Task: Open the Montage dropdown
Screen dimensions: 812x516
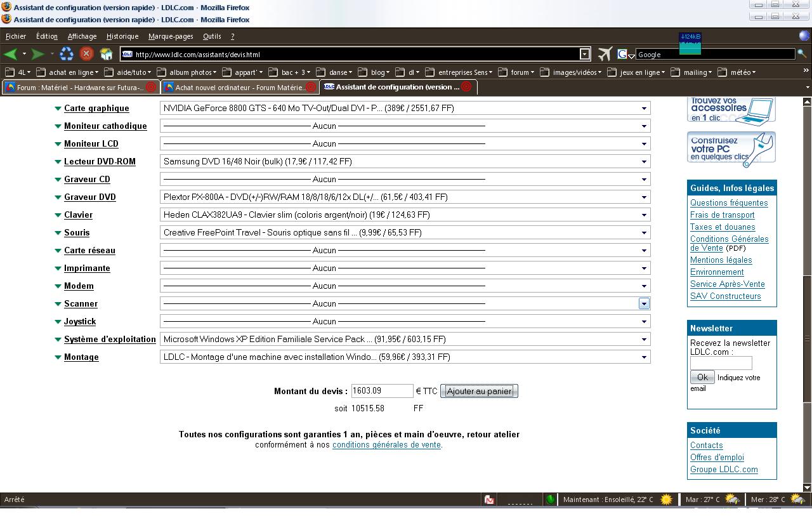Action: [405, 357]
